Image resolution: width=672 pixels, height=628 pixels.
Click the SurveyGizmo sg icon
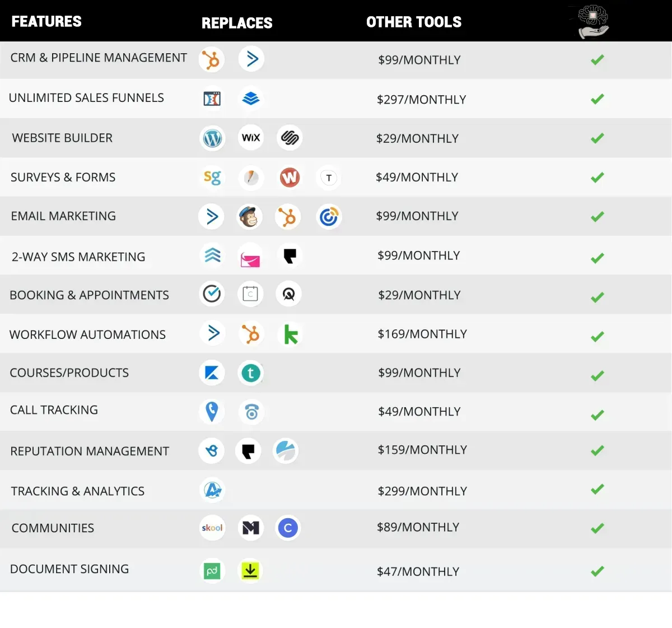[212, 178]
